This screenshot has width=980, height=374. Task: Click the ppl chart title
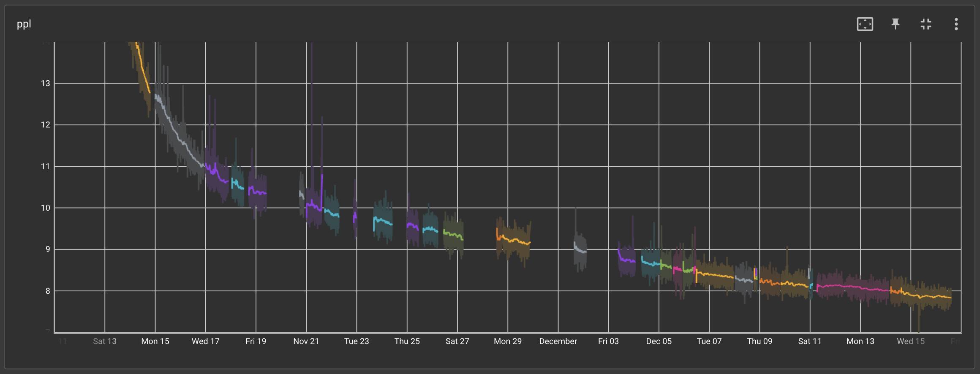tap(24, 24)
